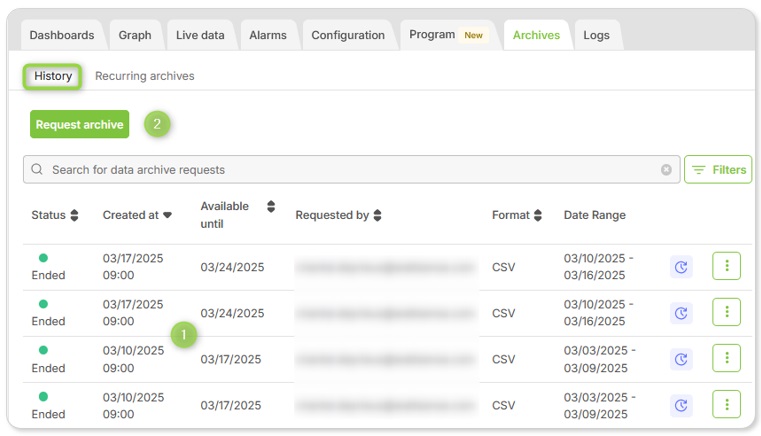Open the Recurring archives sub-tab
The width and height of the screenshot is (761, 436).
tap(145, 76)
